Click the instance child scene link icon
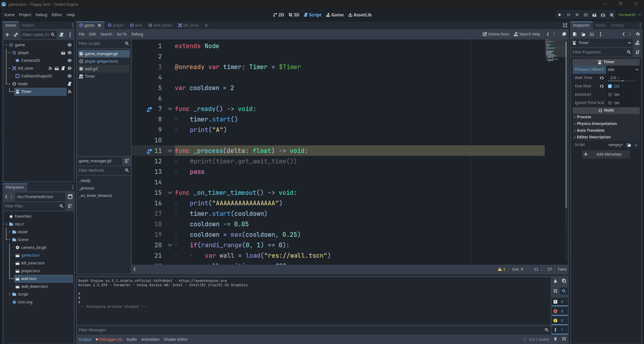The height and width of the screenshot is (344, 644). coord(16,35)
